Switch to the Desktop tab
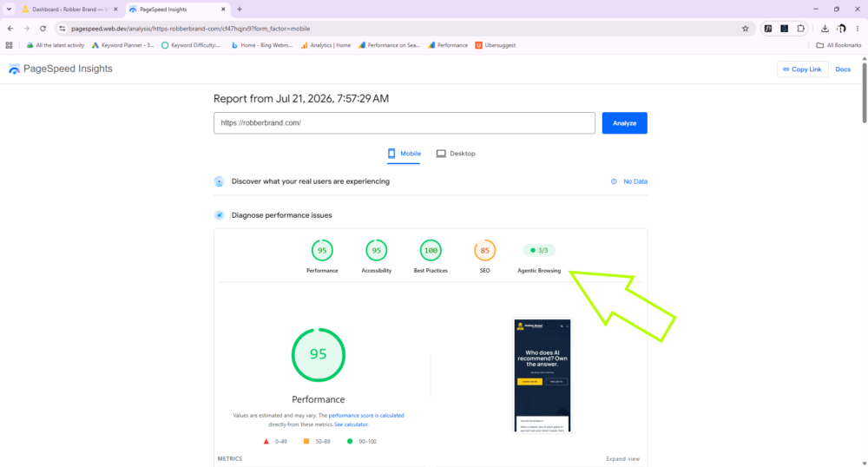This screenshot has height=467, width=868. tap(456, 154)
